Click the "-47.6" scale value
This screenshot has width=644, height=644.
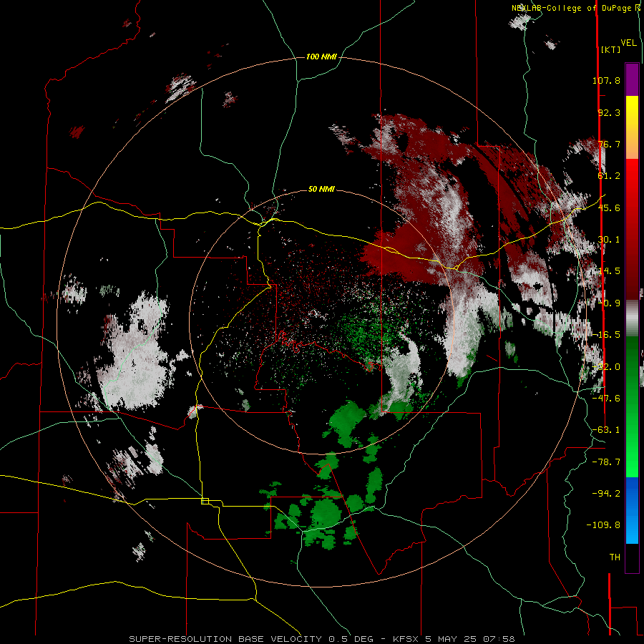(x=606, y=399)
